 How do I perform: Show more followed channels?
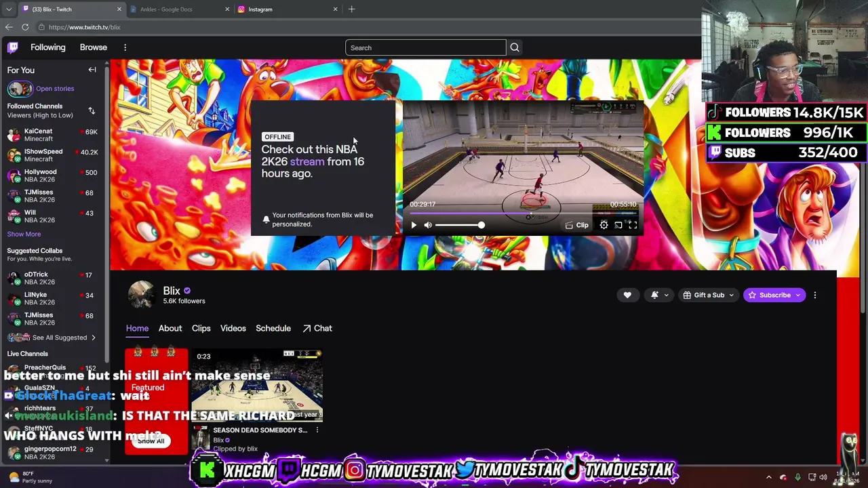(x=24, y=234)
